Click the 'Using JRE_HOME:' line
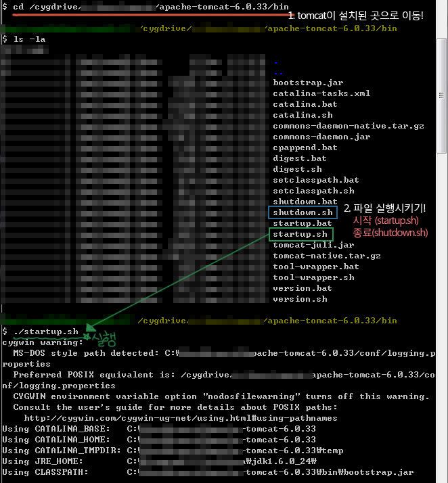The height and width of the screenshot is (483, 448). pos(159,461)
